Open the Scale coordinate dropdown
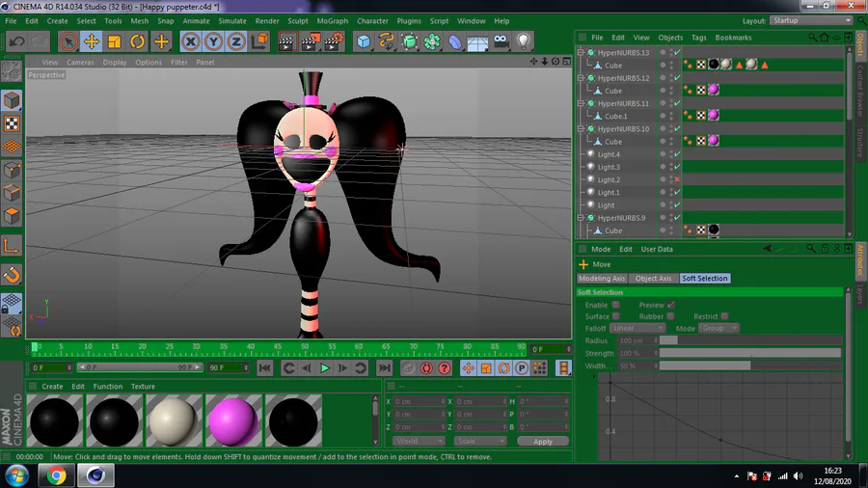The image size is (868, 488). tap(480, 441)
